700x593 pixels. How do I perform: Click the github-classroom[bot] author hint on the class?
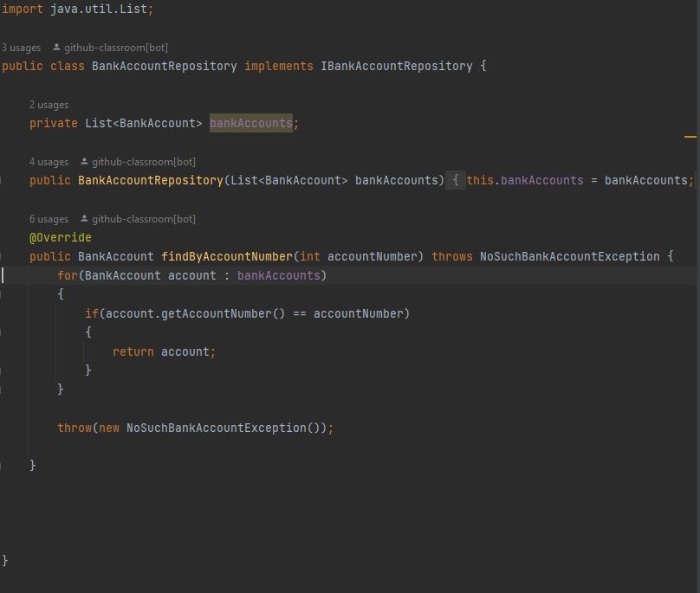pos(117,47)
